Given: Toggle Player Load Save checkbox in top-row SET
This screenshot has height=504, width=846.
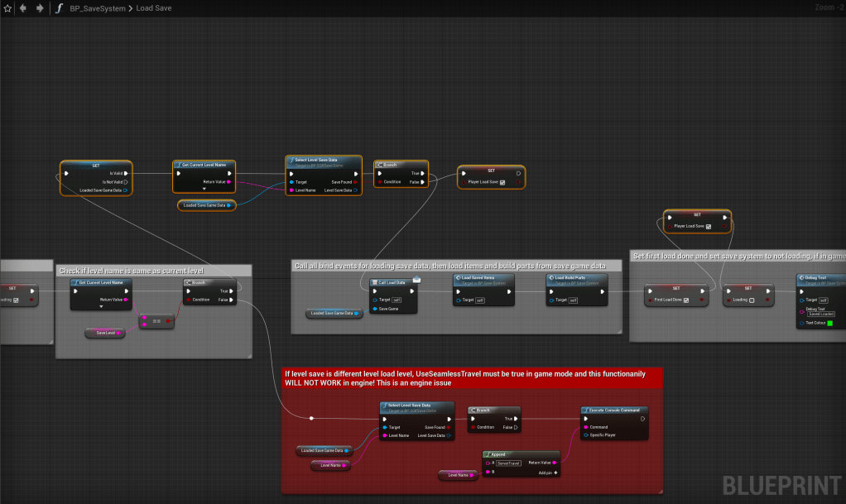Looking at the screenshot, I should pyautogui.click(x=502, y=182).
